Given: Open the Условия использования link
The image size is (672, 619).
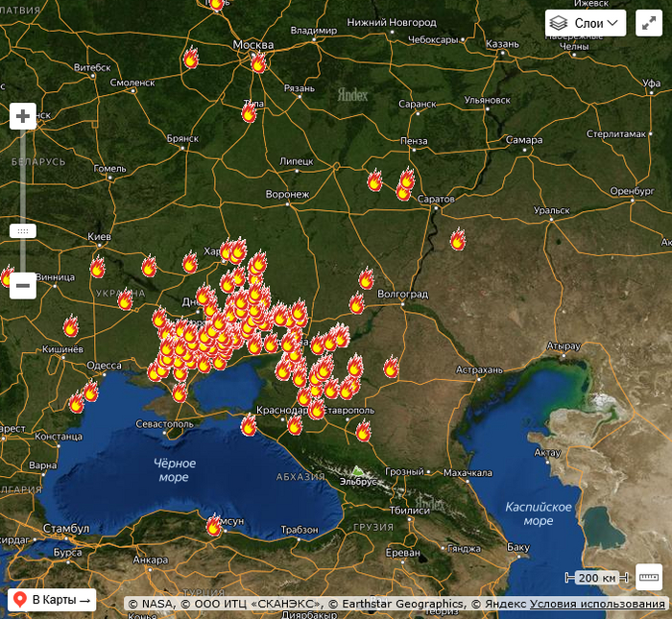Looking at the screenshot, I should (x=596, y=604).
